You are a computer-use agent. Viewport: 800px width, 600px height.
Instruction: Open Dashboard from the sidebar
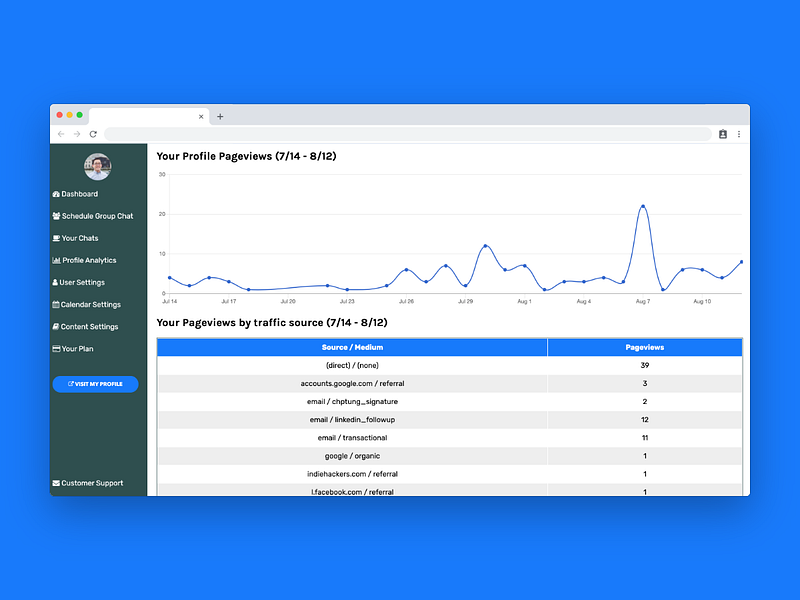coord(75,194)
